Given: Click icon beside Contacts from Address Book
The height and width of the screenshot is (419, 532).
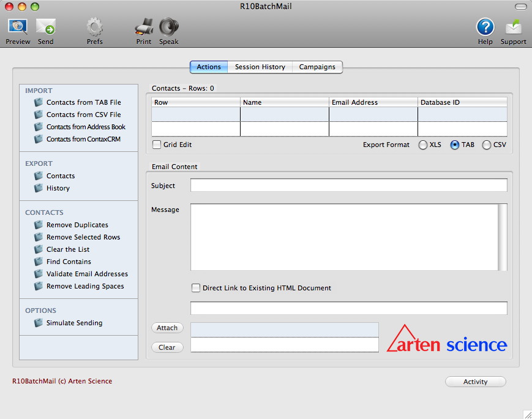Looking at the screenshot, I should pyautogui.click(x=39, y=127).
